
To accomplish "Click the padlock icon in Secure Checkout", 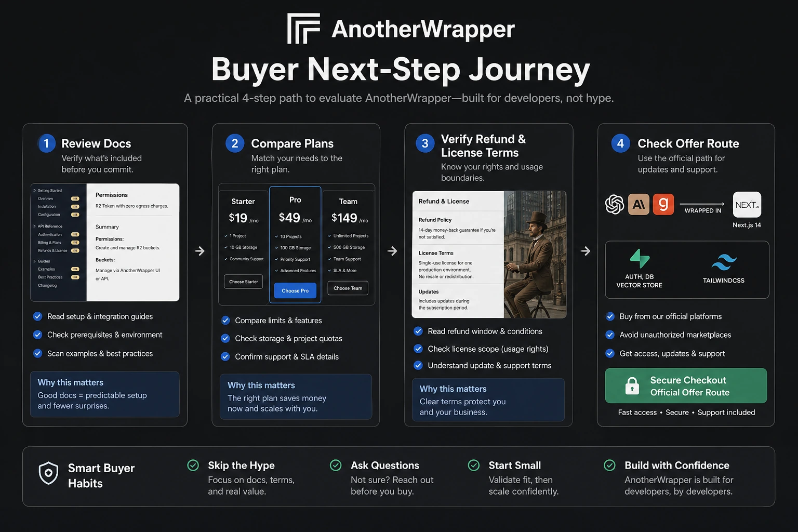I will (x=632, y=385).
